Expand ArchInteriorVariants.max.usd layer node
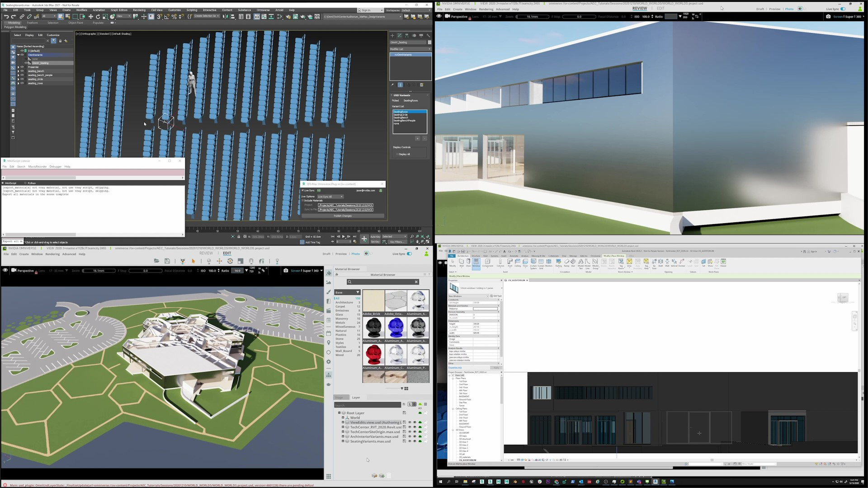 click(x=343, y=437)
